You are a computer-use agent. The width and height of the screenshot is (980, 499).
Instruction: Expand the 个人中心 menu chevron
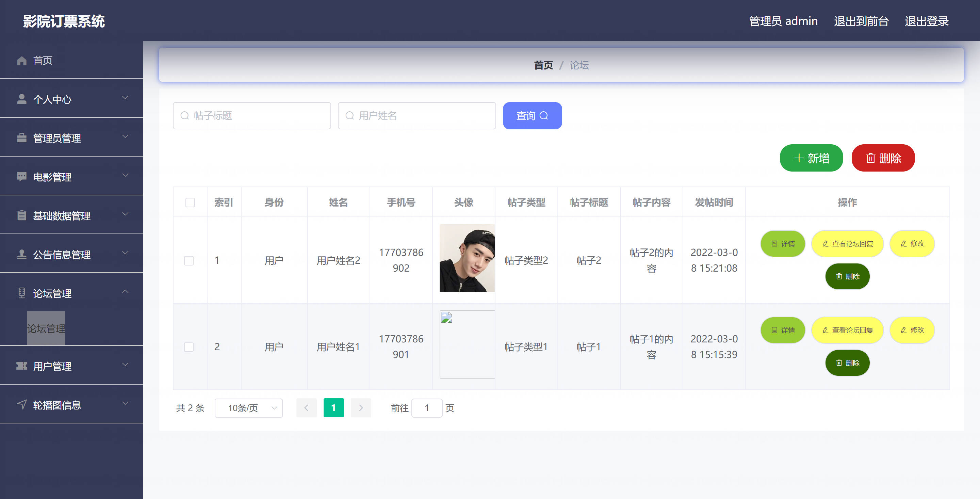(x=125, y=98)
